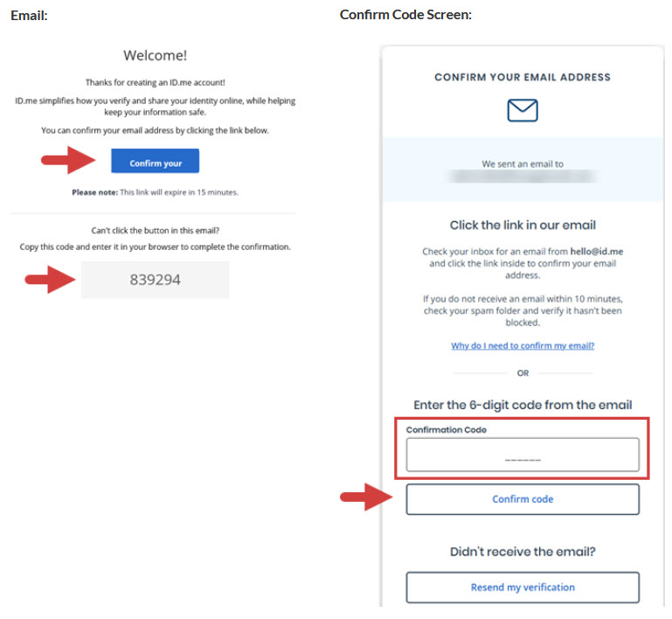Click the hello@id.me sender address
The width and height of the screenshot is (672, 619).
point(596,251)
